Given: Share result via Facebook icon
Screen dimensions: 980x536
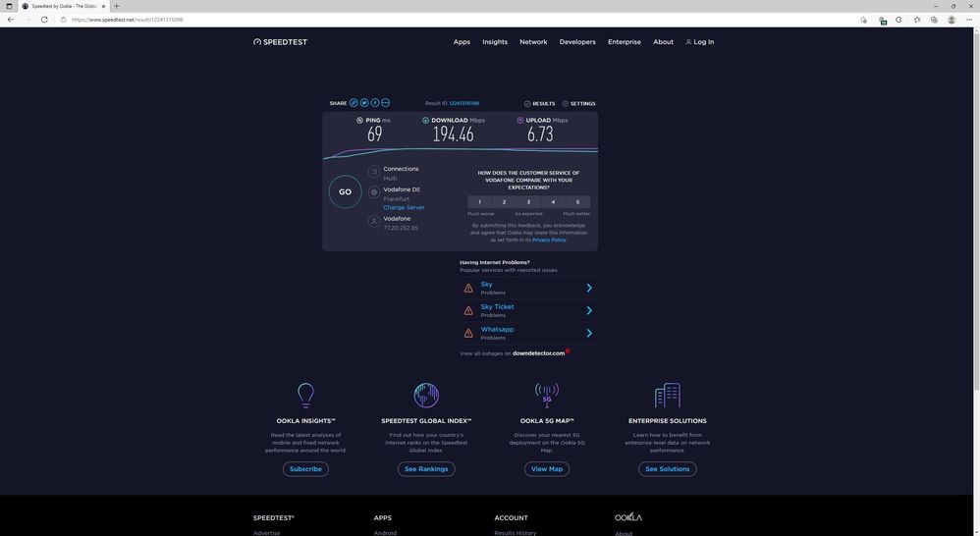Looking at the screenshot, I should [375, 103].
